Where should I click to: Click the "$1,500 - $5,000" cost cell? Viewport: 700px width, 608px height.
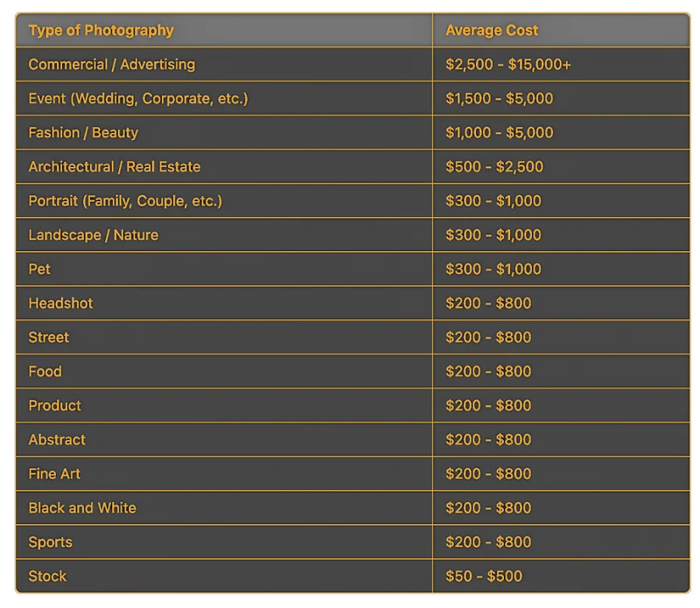click(499, 99)
